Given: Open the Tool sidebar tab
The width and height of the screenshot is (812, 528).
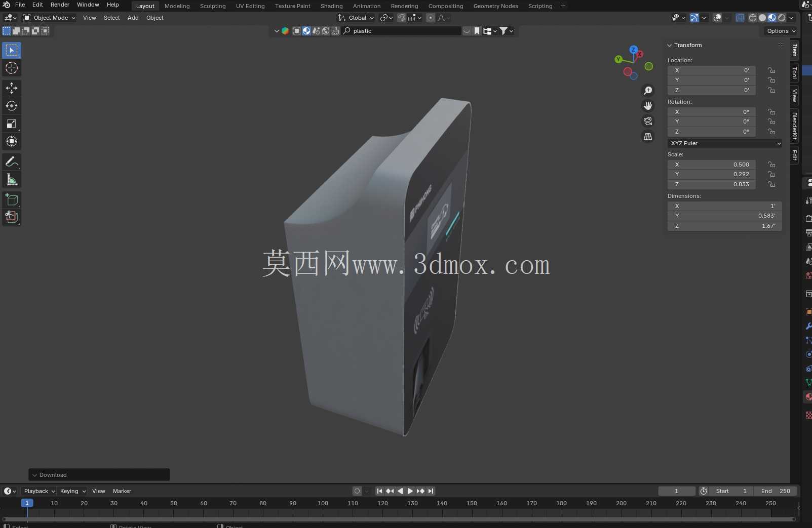Looking at the screenshot, I should 794,73.
